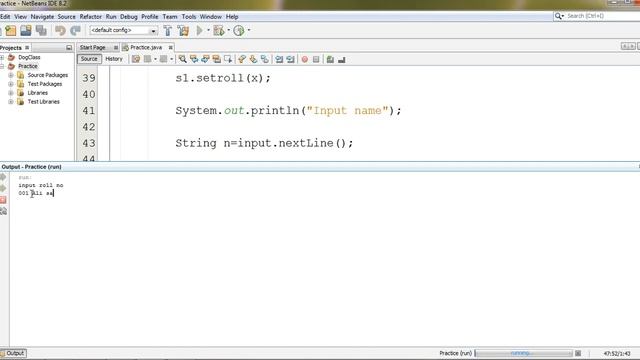Screen dimensions: 640x360
Task: Open the Source menu
Action: 67,17
